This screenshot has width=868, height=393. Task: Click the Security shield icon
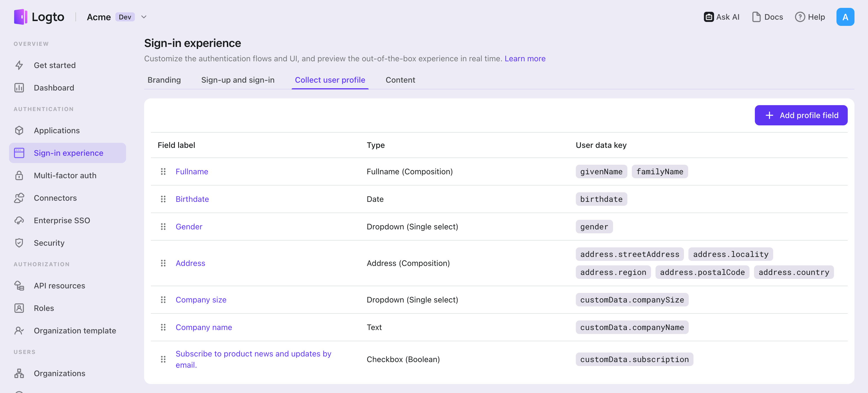coord(19,243)
